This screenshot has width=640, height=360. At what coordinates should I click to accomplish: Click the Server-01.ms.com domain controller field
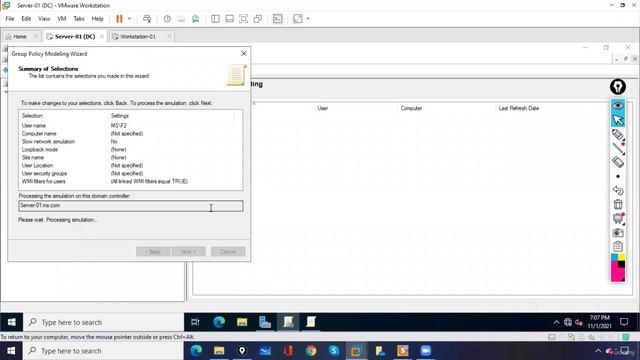coord(131,206)
